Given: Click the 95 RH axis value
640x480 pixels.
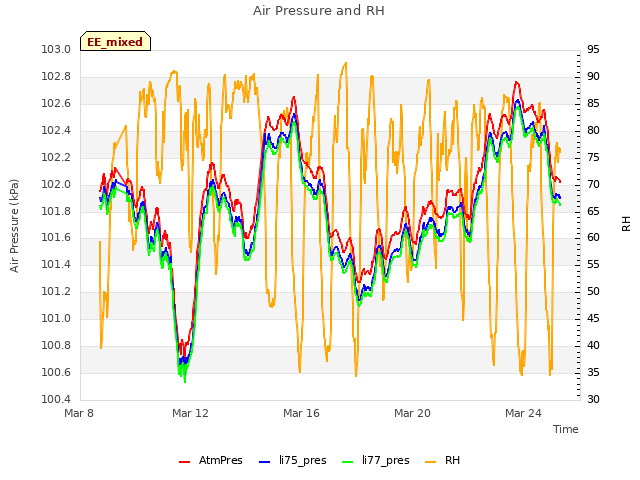Looking at the screenshot, I should click(593, 49).
